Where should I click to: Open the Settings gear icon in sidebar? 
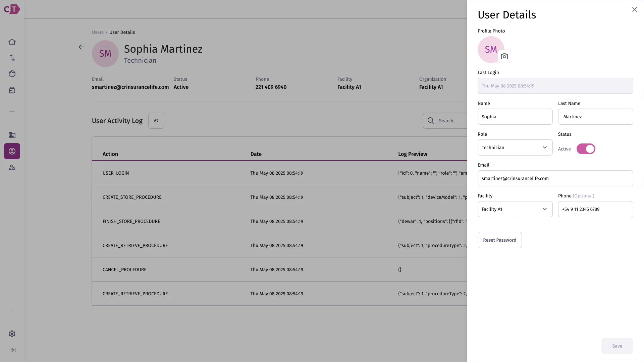pyautogui.click(x=12, y=334)
